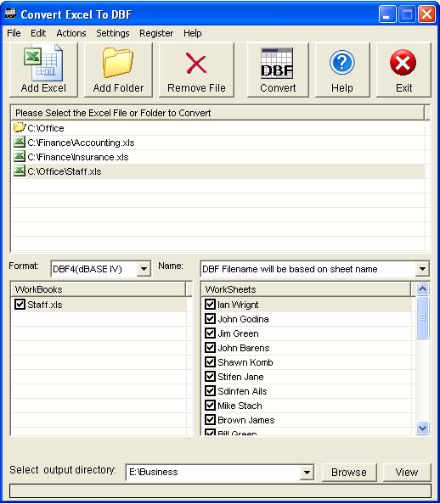
Task: Open the Settings menu
Action: coord(113,33)
